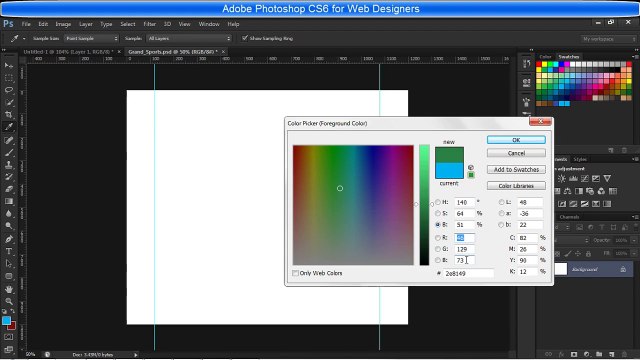Screen dimensions: 640x360
Task: Open the Image menu
Action: click(x=63, y=24)
